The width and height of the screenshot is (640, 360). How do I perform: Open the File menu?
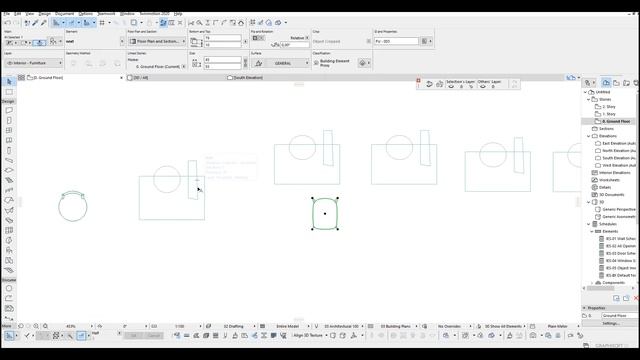coord(7,14)
